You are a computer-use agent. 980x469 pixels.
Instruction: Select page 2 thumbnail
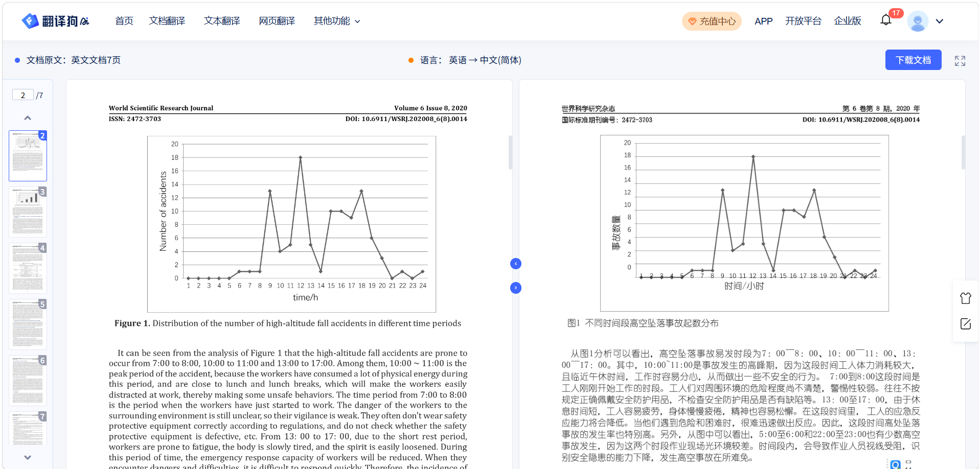coord(28,156)
